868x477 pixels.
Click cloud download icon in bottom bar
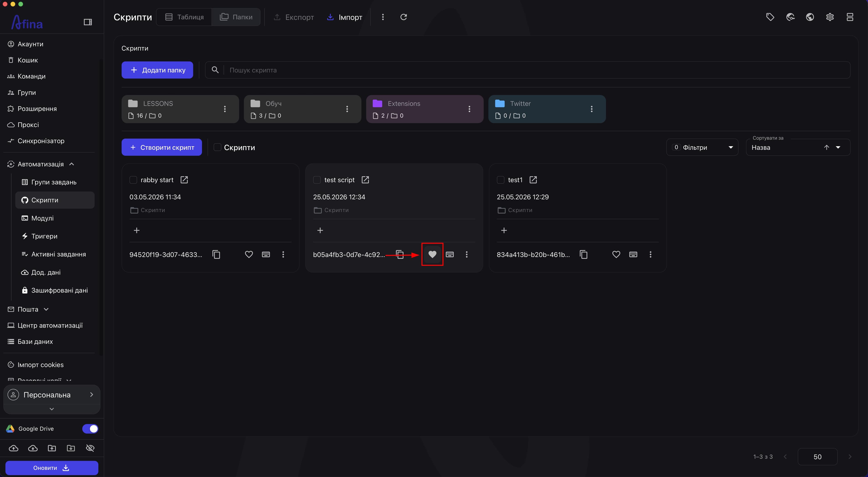coord(33,448)
